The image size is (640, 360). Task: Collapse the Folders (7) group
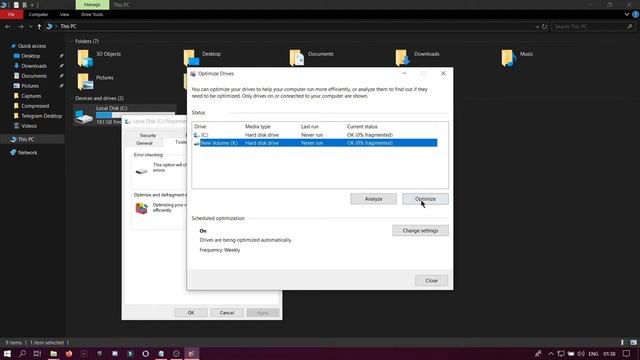(x=72, y=41)
